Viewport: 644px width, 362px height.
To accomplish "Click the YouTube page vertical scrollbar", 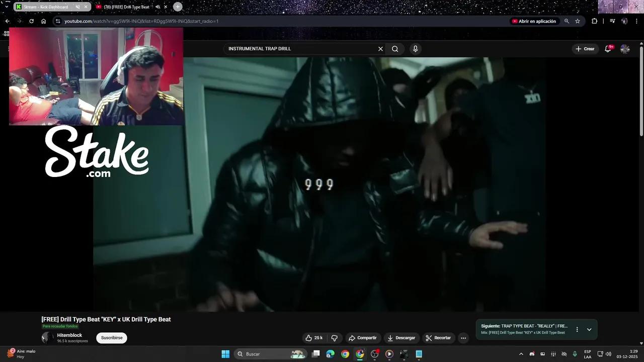I will (x=641, y=90).
